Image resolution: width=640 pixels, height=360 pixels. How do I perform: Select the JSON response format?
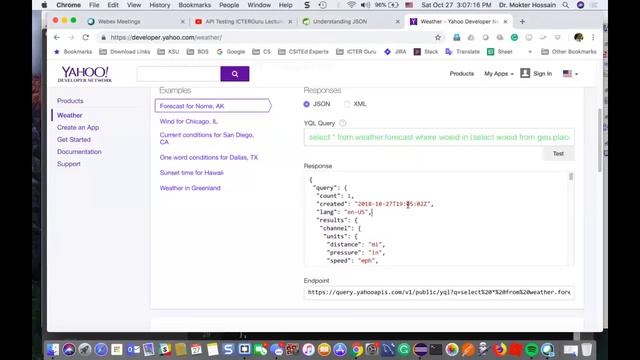tap(307, 104)
